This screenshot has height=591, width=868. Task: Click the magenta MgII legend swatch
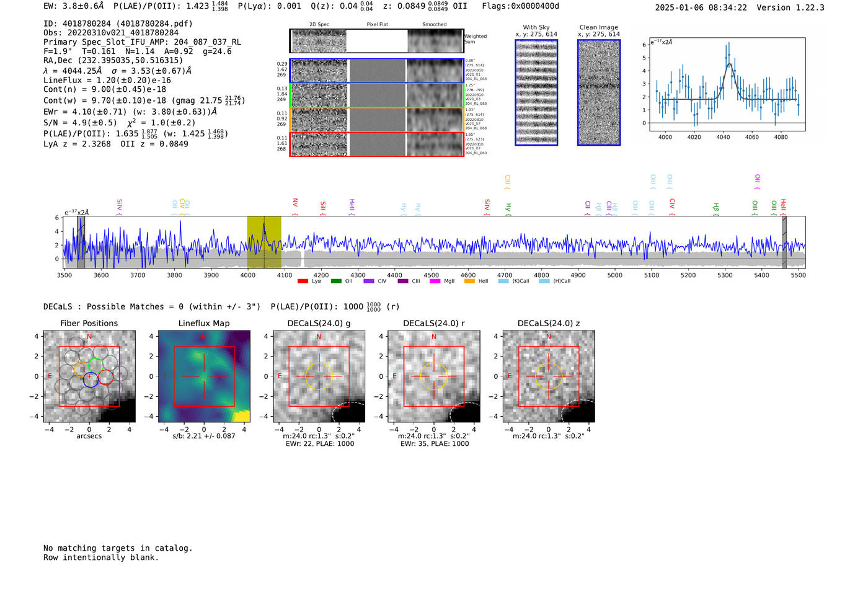(436, 281)
